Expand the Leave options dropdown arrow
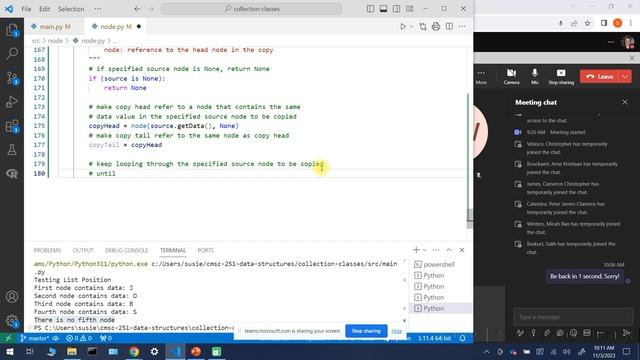The image size is (640, 360). tap(625, 76)
